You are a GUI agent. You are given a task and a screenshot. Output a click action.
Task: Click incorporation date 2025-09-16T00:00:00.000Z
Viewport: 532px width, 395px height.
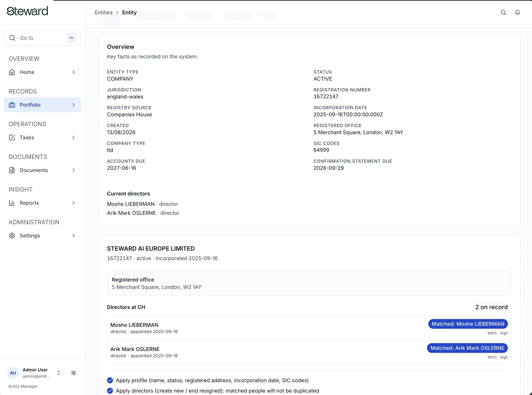click(x=348, y=115)
